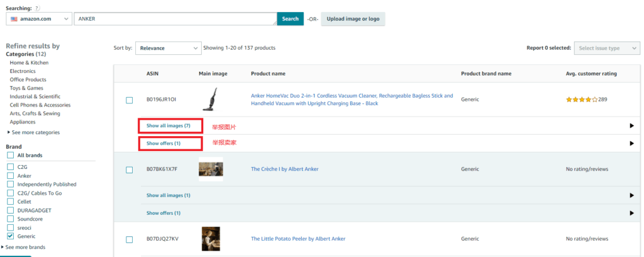Screen dimensions: 644x257
Task: Select the Home & Kitchen category
Action: point(29,63)
